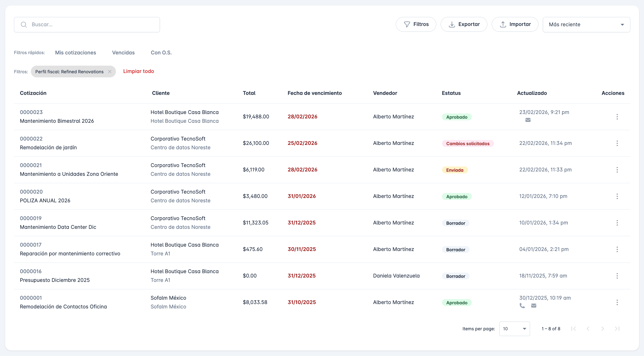This screenshot has width=644, height=356.
Task: Click the Importar upload icon
Action: pos(503,24)
